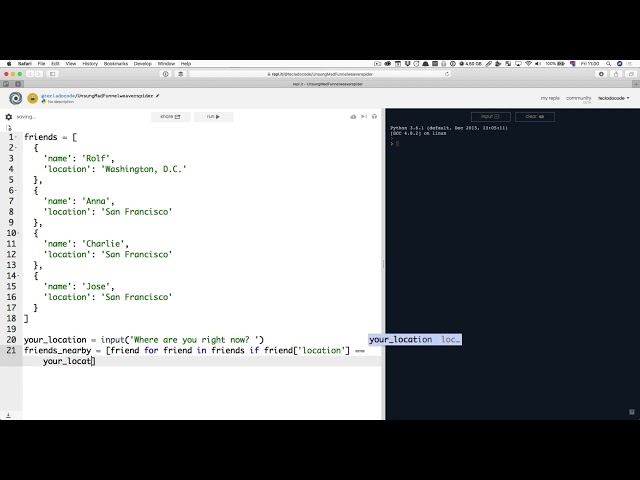Open the Edit menu
640x480 pixels.
click(x=55, y=64)
